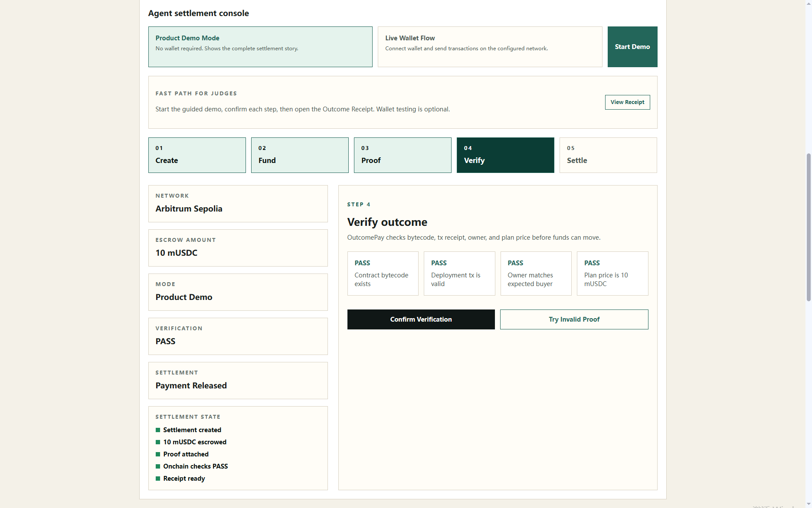Screen dimensions: 812x508
Task: Click the Onchain checks PASS status item
Action: pos(192,466)
